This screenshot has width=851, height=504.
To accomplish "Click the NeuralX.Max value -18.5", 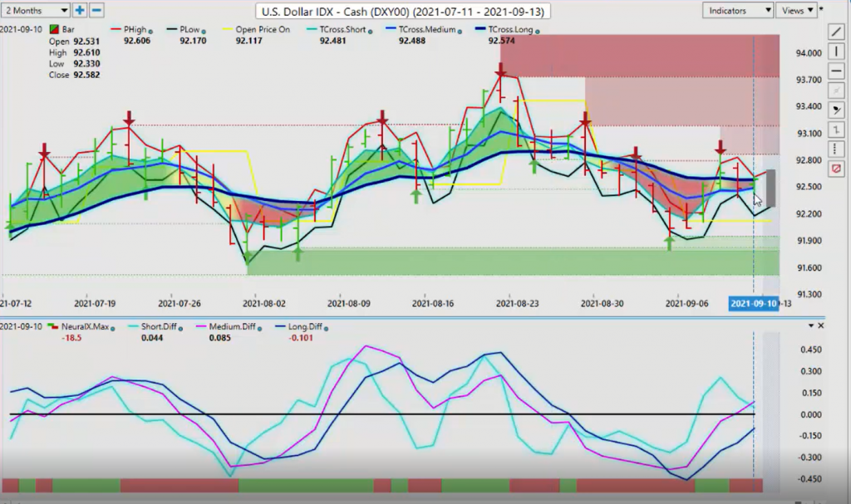I will click(71, 337).
